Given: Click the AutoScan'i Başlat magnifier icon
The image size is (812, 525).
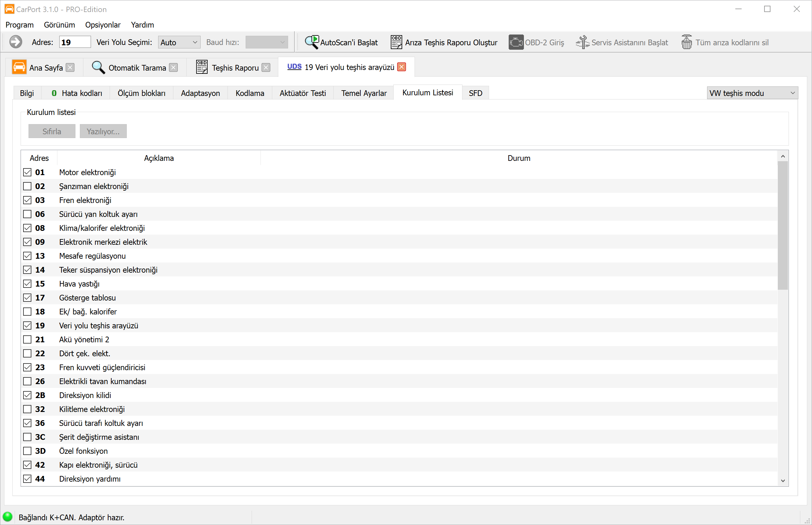Looking at the screenshot, I should 312,42.
